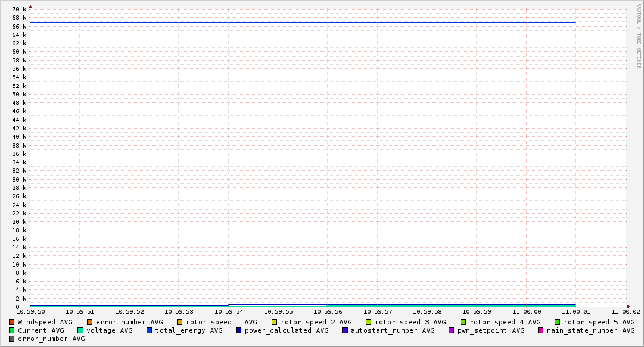Select the pink main_state_number AVG swatch
The image size is (644, 347).
pos(541,330)
